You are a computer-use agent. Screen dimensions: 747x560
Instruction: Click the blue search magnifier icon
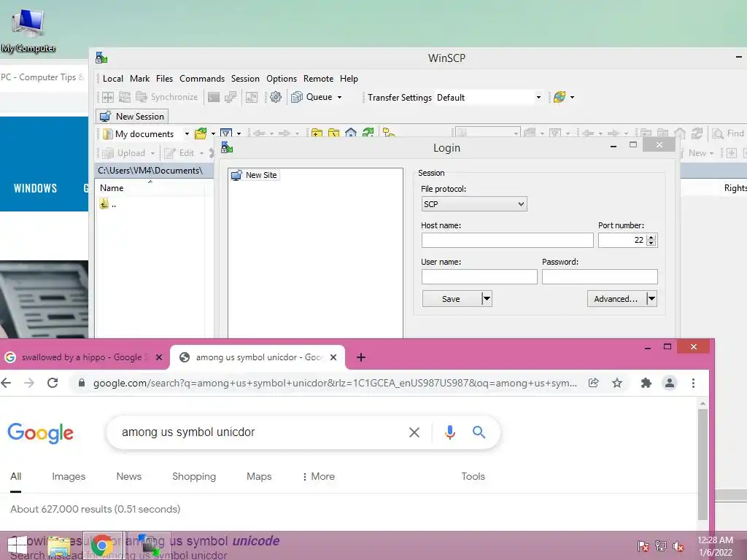coord(479,432)
